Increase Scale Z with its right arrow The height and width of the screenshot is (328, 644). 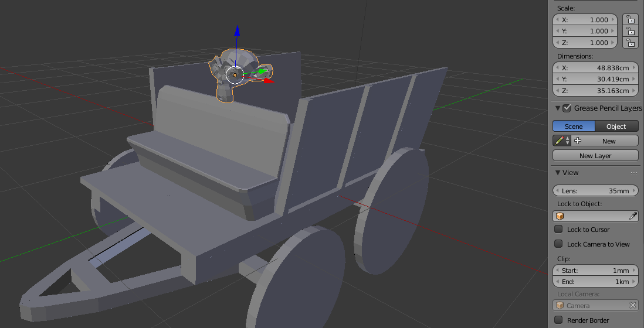(613, 42)
